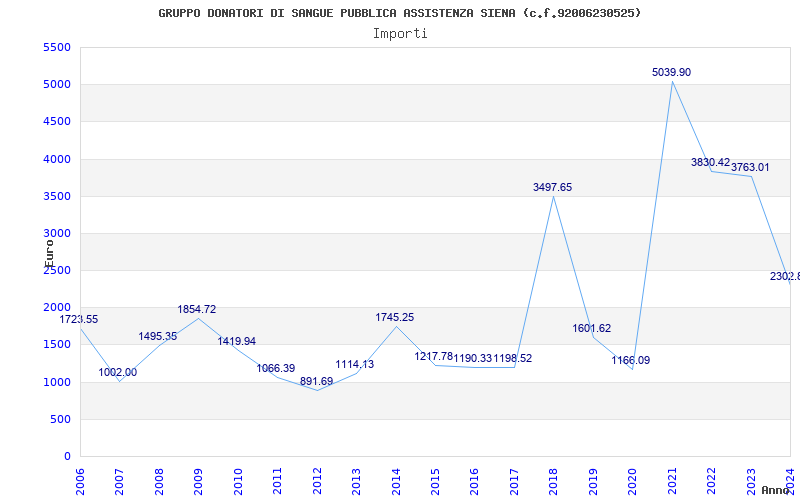Click the Anno x-axis title
Image resolution: width=800 pixels, height=500 pixels.
(x=778, y=491)
